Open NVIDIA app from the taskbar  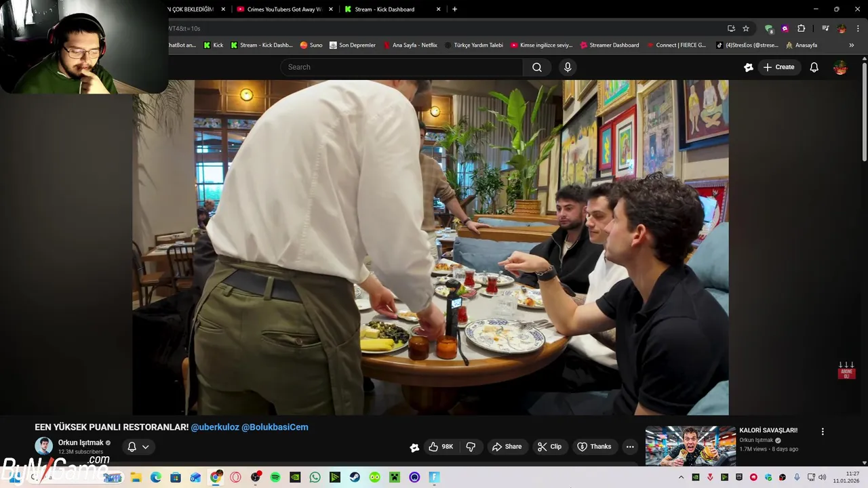pos(295,477)
